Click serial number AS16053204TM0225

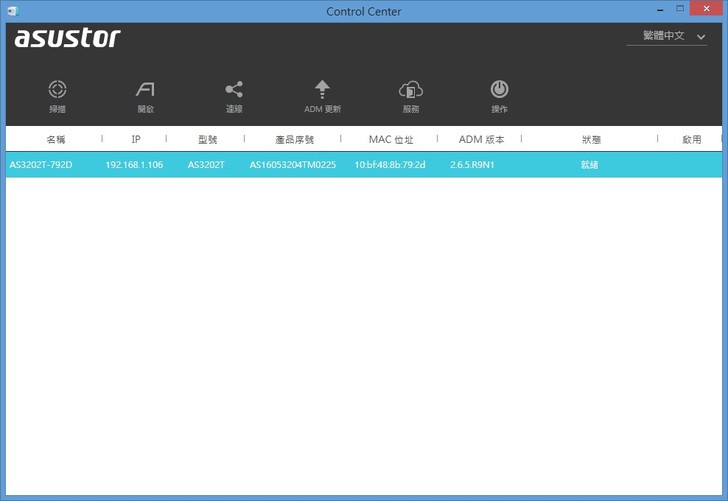(292, 164)
